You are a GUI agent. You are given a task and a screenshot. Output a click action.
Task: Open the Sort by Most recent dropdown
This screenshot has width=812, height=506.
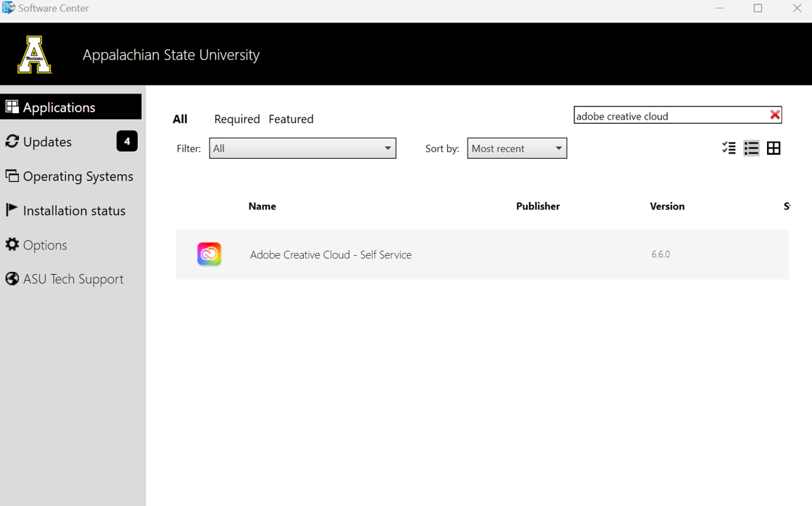point(517,148)
